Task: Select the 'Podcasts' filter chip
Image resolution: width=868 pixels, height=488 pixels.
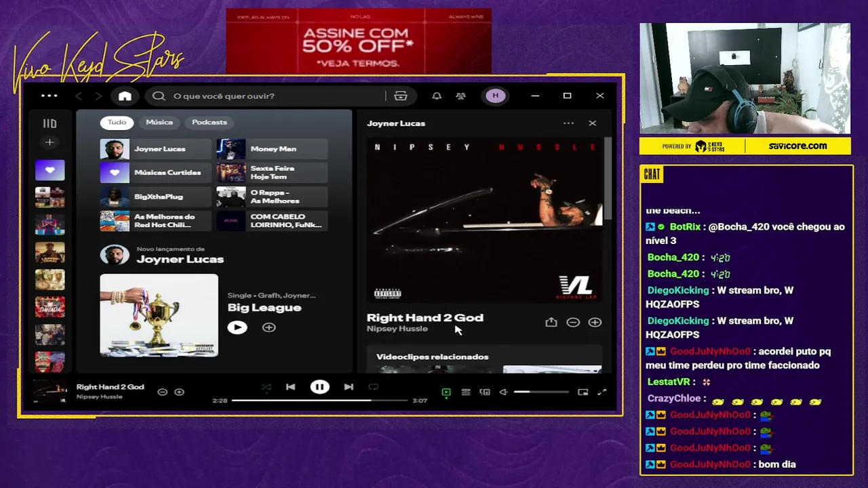Action: [210, 122]
